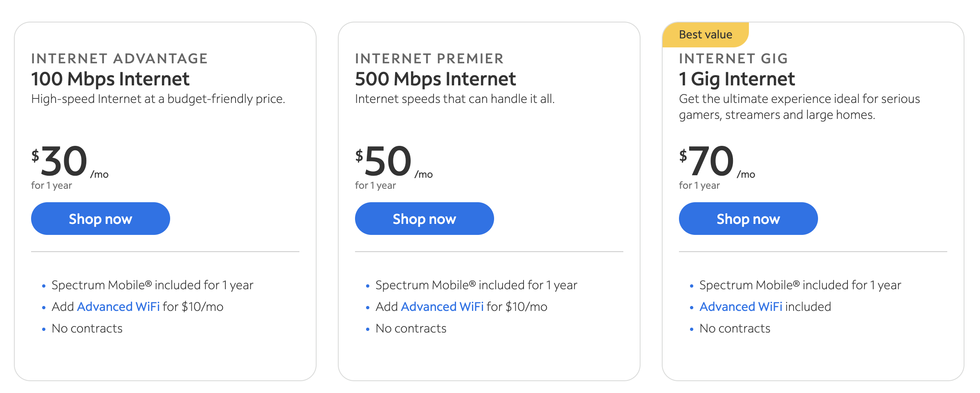Click Shop now for 100 Mbps Internet
The height and width of the screenshot is (393, 980).
pyautogui.click(x=101, y=219)
